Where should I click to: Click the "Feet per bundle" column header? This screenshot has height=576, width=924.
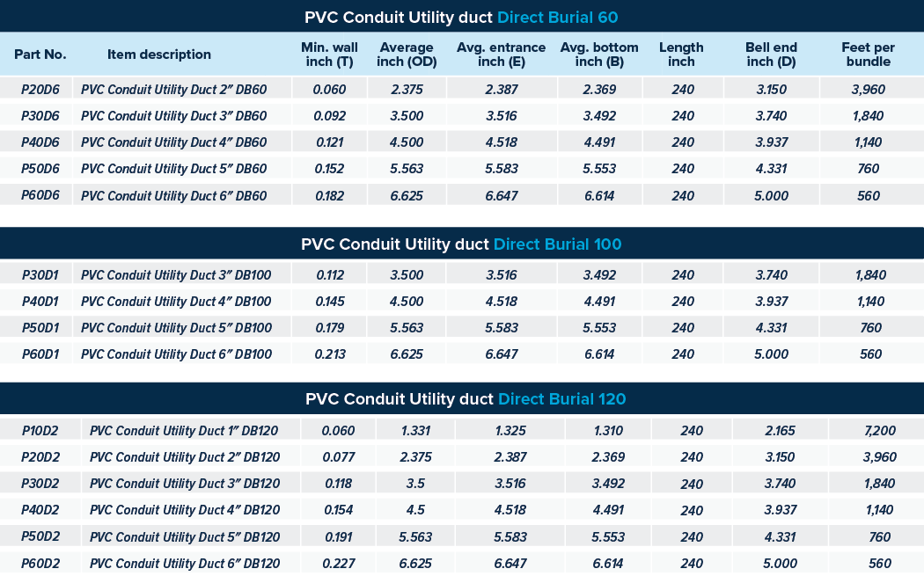coord(869,55)
